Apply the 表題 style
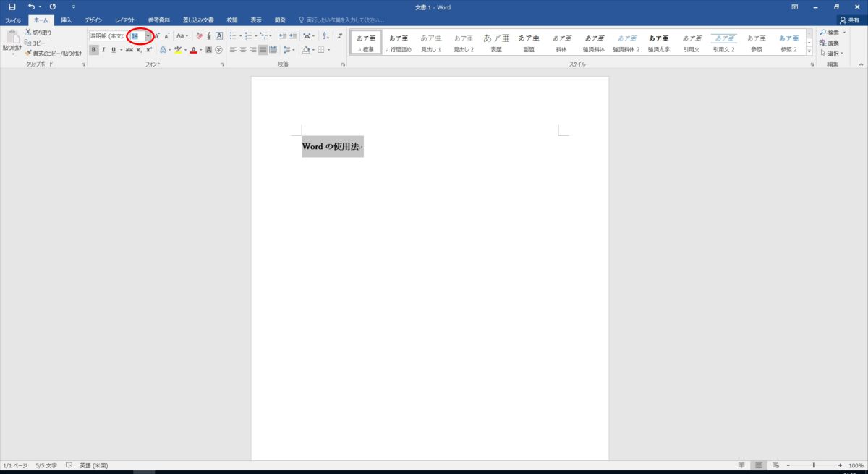This screenshot has width=868, height=474. click(x=496, y=43)
